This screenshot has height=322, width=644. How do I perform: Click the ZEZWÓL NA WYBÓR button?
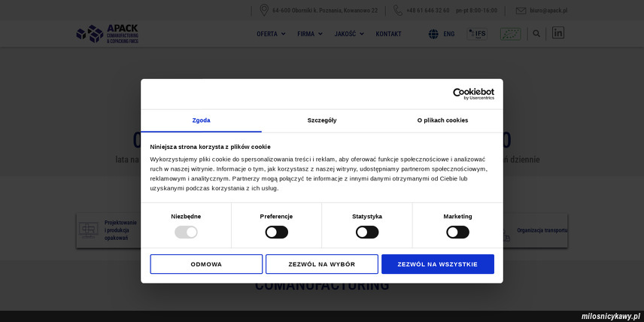click(x=322, y=264)
